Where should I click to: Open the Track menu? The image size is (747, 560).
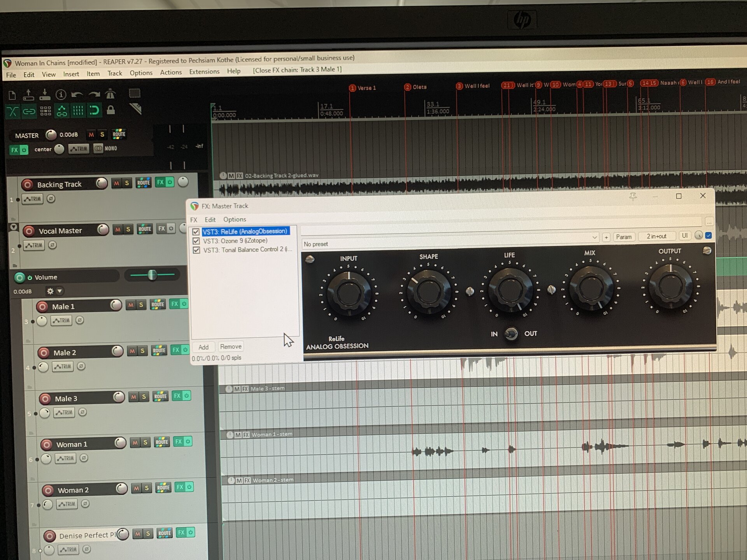click(x=115, y=73)
